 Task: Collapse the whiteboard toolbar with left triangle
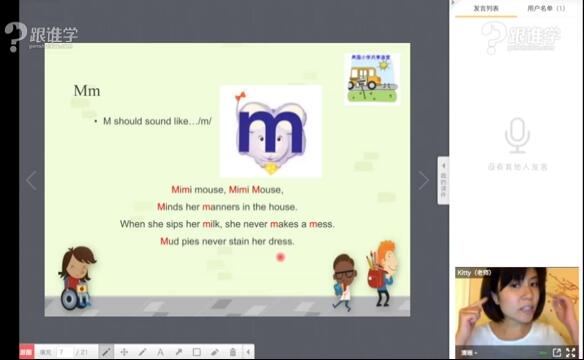pyautogui.click(x=248, y=352)
